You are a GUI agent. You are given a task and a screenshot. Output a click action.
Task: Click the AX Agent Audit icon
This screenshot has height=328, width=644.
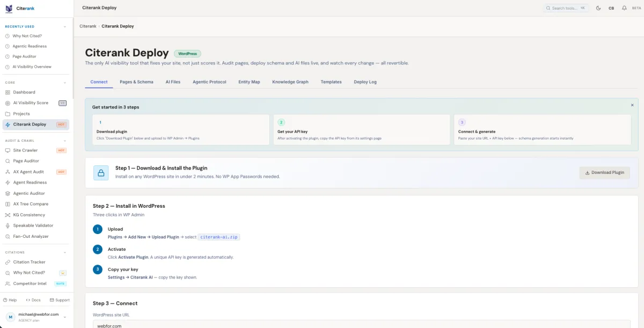click(x=8, y=172)
